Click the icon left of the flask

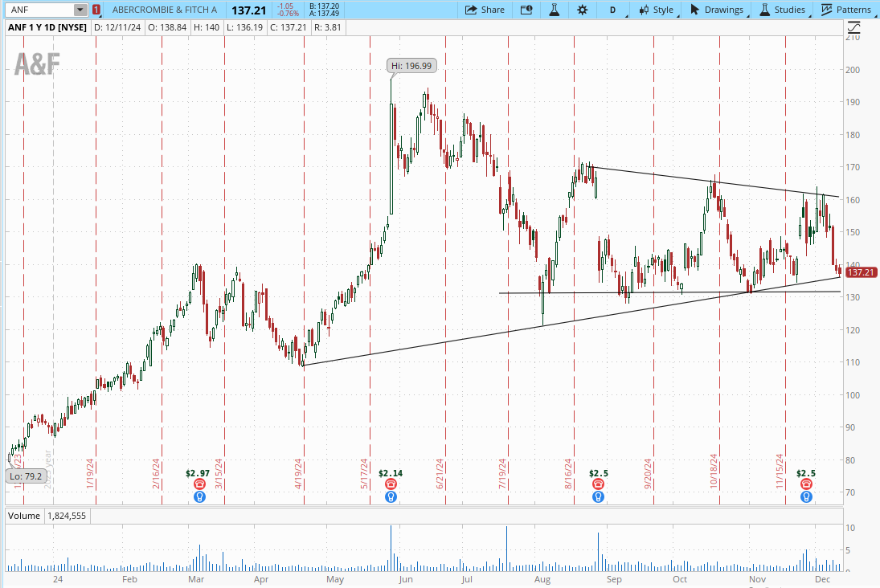tap(526, 10)
